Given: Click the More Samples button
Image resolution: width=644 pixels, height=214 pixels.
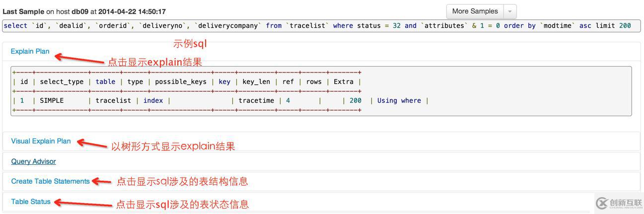Looking at the screenshot, I should click(475, 11).
